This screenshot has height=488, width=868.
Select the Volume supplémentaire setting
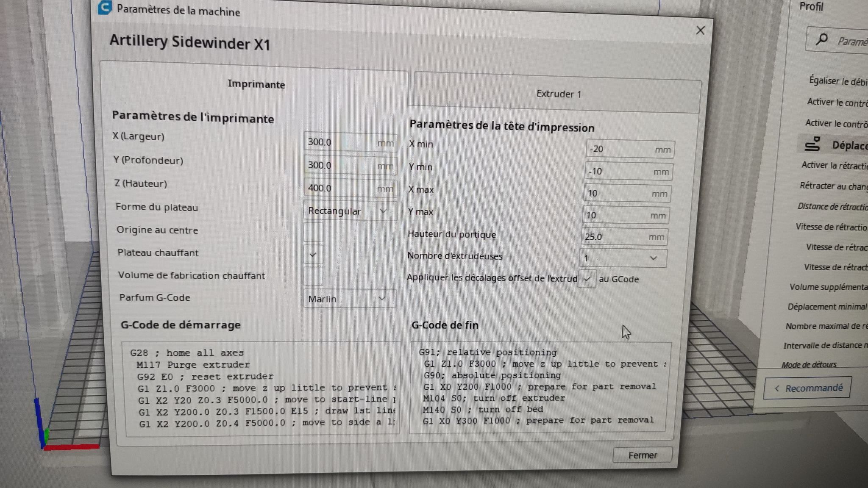pos(829,287)
